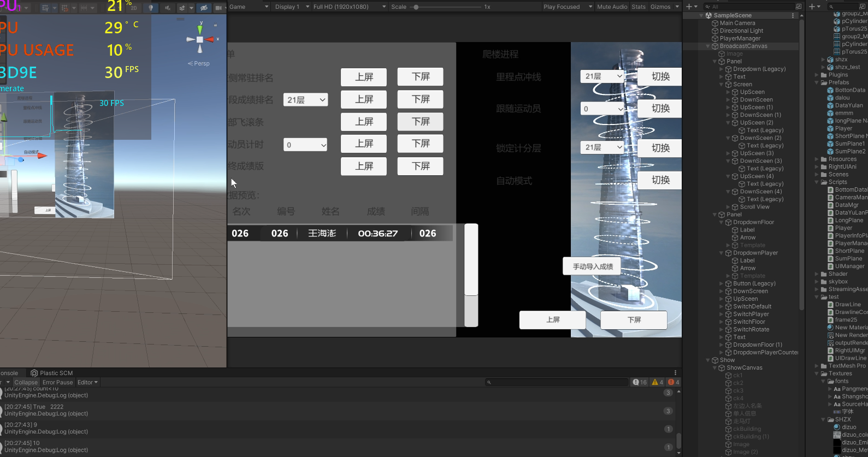Click the results list vertical scrollbar
868x457 pixels.
[471, 275]
